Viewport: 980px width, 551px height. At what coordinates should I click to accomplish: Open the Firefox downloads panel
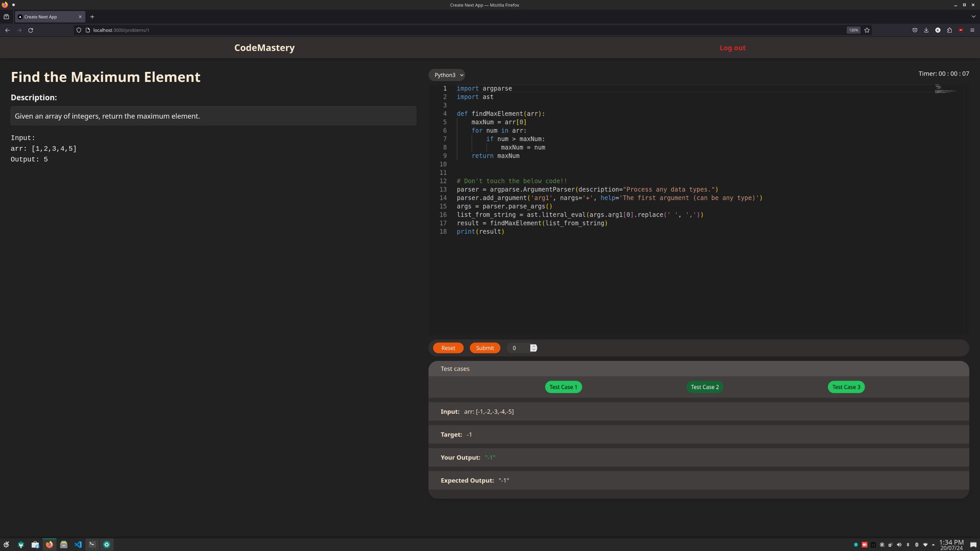[926, 30]
